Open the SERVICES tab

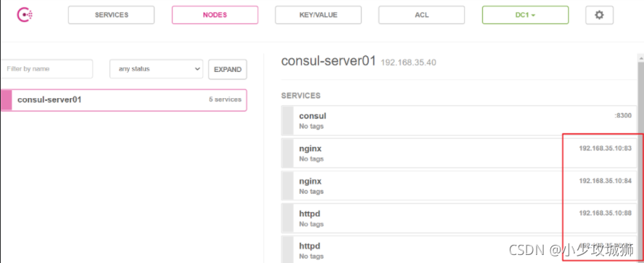[x=111, y=15]
